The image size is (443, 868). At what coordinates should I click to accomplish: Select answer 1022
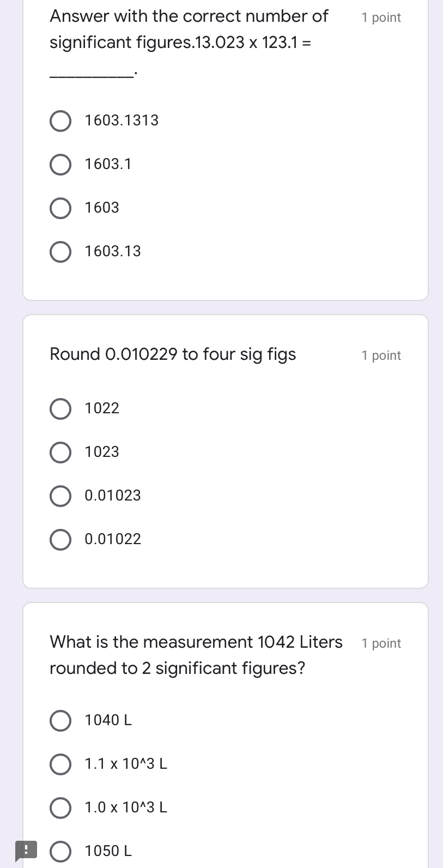[x=60, y=409]
